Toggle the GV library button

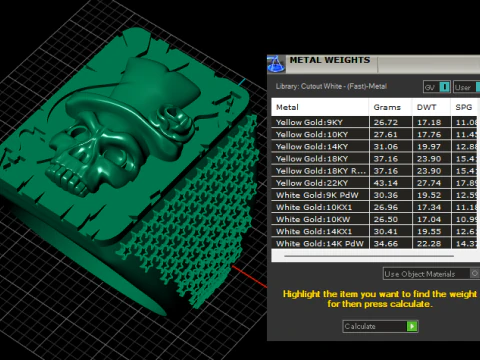click(x=436, y=87)
